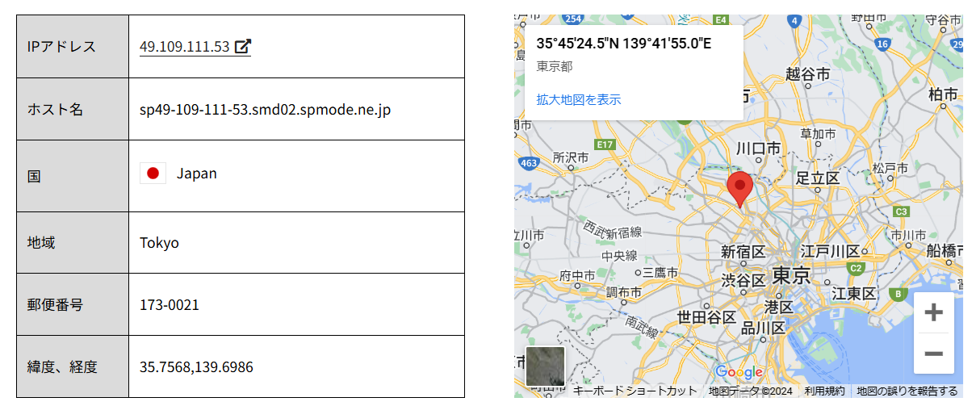Image resolution: width=980 pixels, height=406 pixels.
Task: Click the 調布市 label on the map
Action: (624, 292)
